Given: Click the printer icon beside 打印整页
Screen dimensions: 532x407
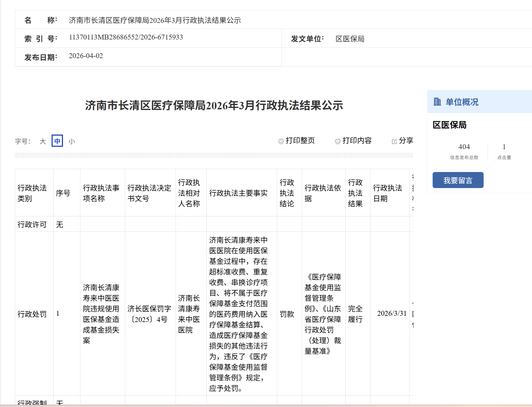Looking at the screenshot, I should pyautogui.click(x=281, y=141).
